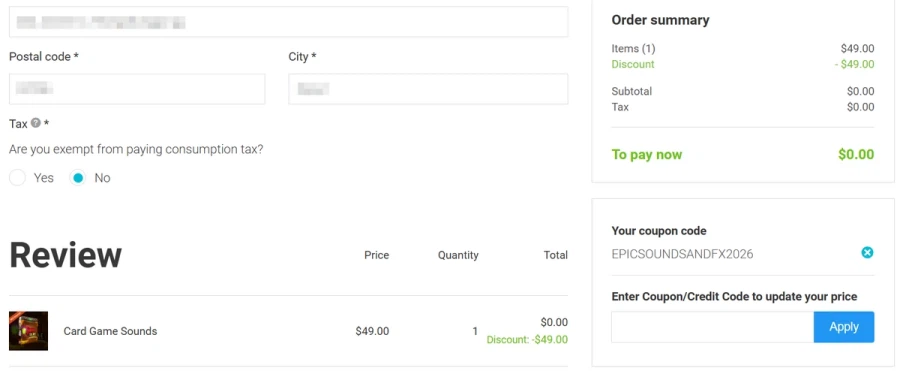Open the Tax help question mark icon
Image resolution: width=900 pixels, height=371 pixels.
[36, 122]
